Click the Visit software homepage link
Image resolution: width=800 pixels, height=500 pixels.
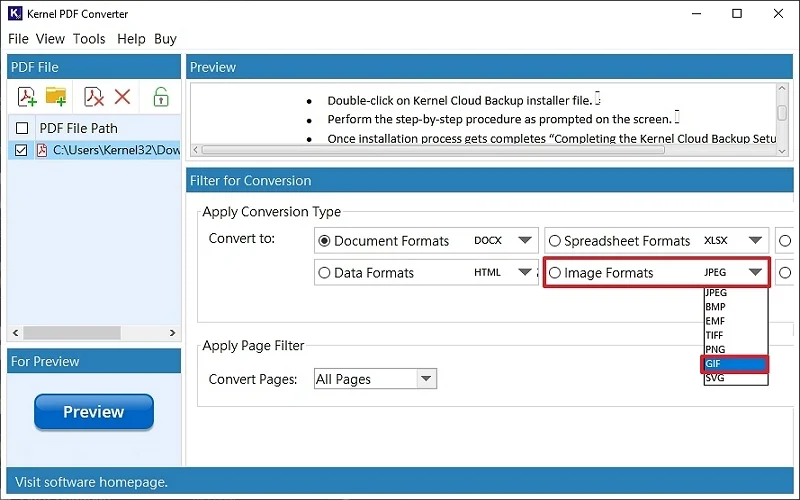click(91, 482)
